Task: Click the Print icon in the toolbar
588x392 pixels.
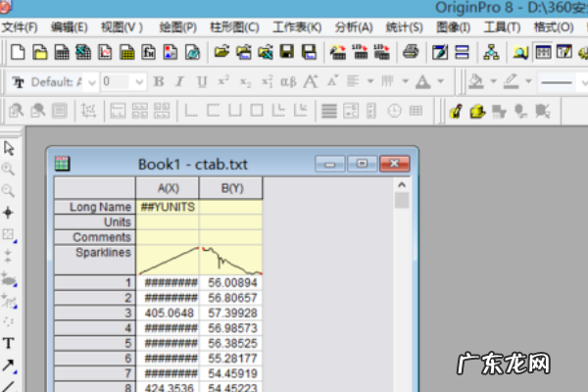Action: (412, 51)
